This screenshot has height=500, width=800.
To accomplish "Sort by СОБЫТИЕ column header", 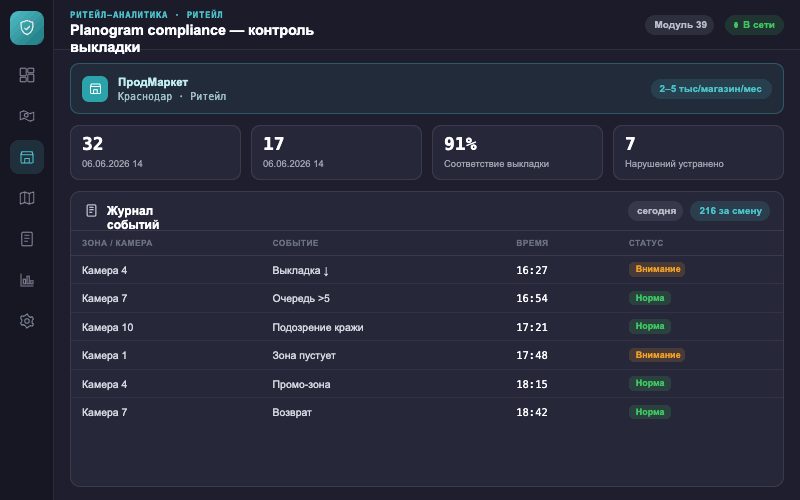I will tap(295, 243).
